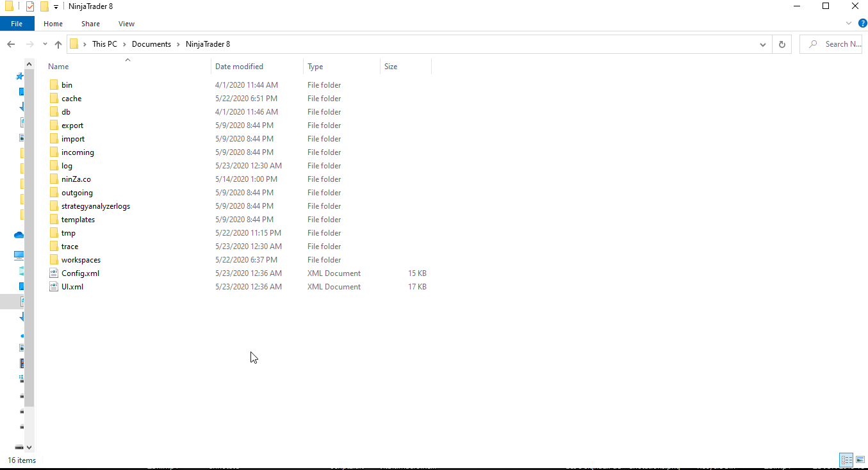The width and height of the screenshot is (868, 470).
Task: Refresh the folder with the refresh button
Action: point(782,44)
